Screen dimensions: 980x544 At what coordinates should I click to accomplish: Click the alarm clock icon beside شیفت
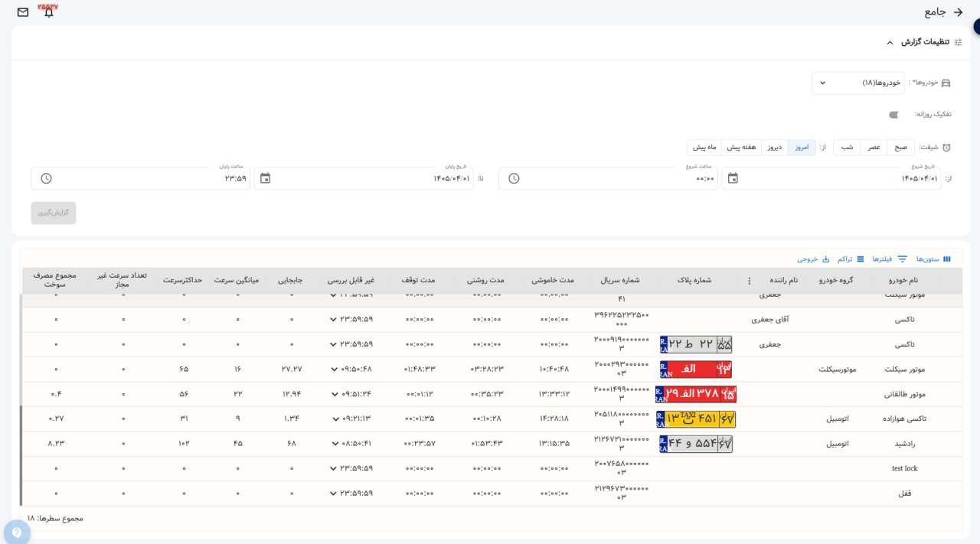click(x=946, y=147)
